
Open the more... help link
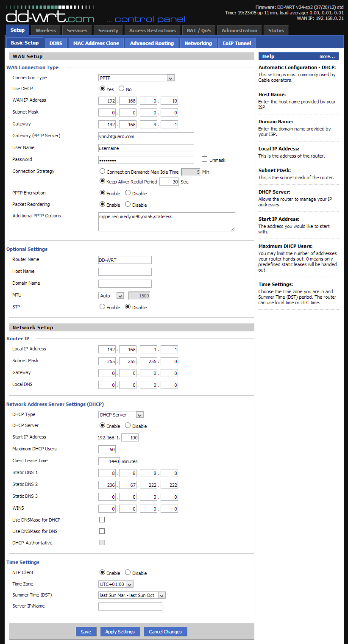click(327, 56)
